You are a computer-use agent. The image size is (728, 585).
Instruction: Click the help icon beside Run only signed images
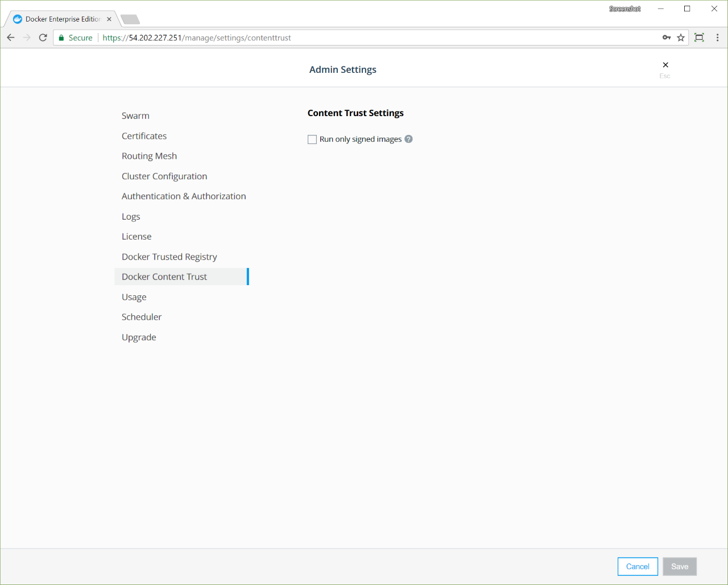pos(408,139)
